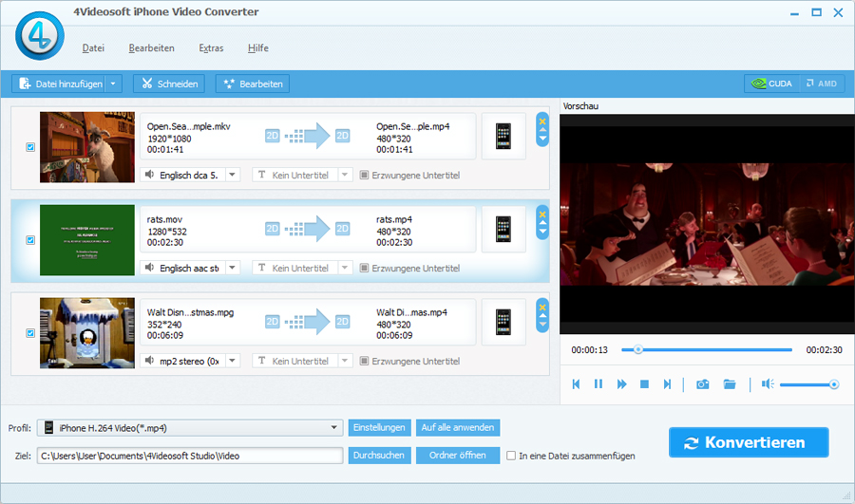Open snapshot folder icon in preview

[730, 384]
